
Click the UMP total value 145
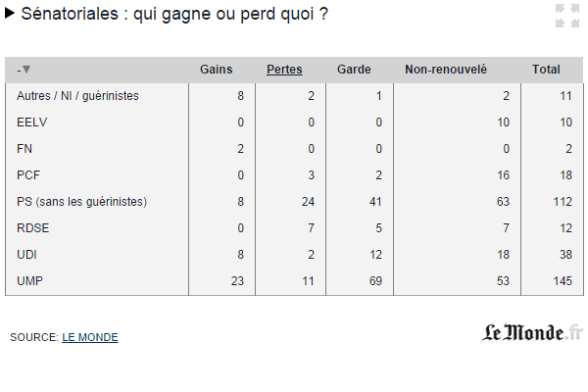pyautogui.click(x=559, y=281)
